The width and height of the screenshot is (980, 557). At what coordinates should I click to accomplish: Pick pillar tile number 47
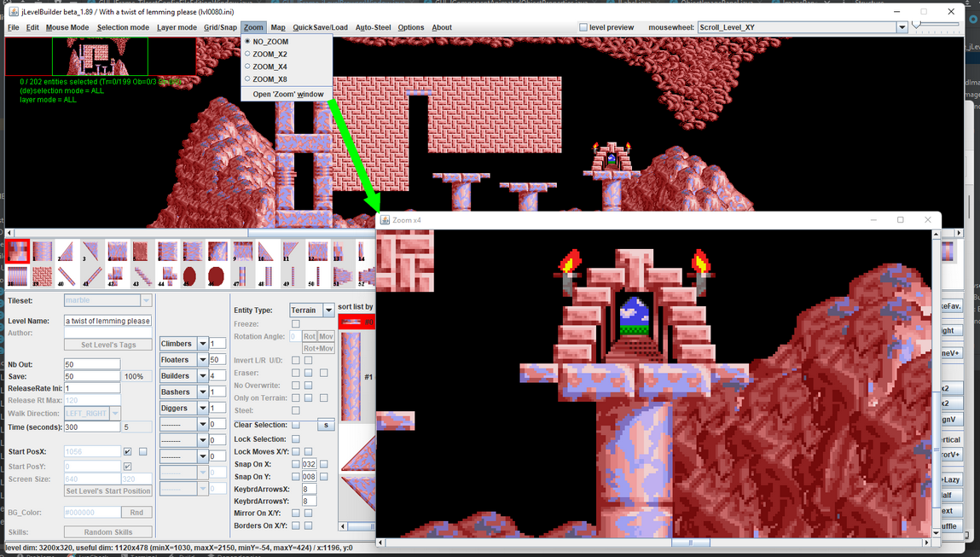tap(242, 276)
